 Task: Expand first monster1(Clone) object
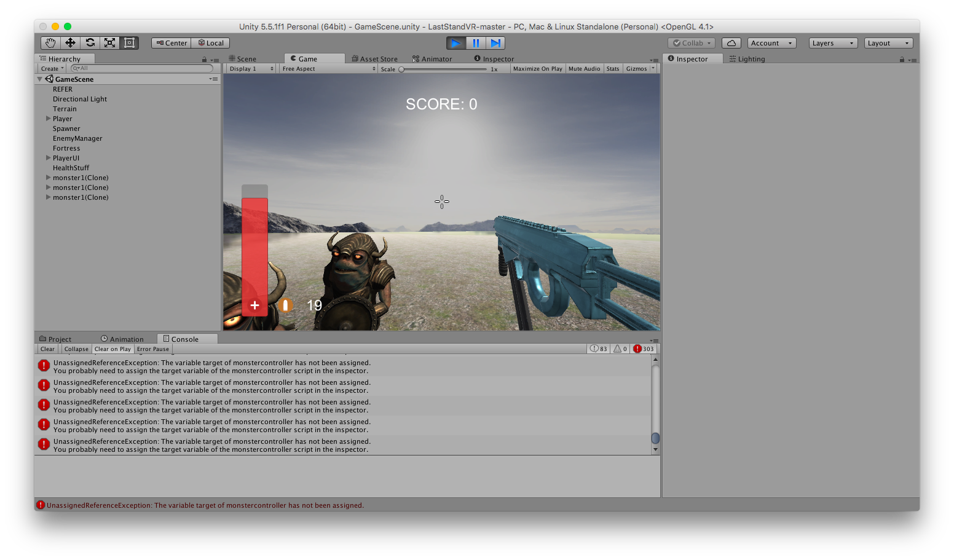pos(49,178)
